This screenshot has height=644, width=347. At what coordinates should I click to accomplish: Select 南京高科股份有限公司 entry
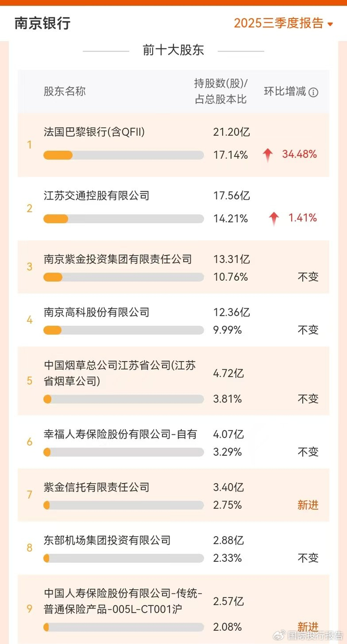click(x=97, y=312)
